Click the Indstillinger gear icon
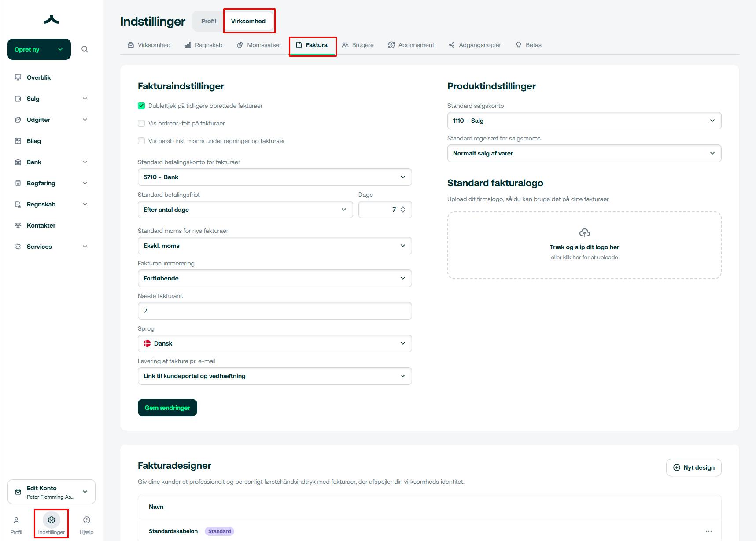Viewport: 756px width, 541px height. (x=52, y=520)
